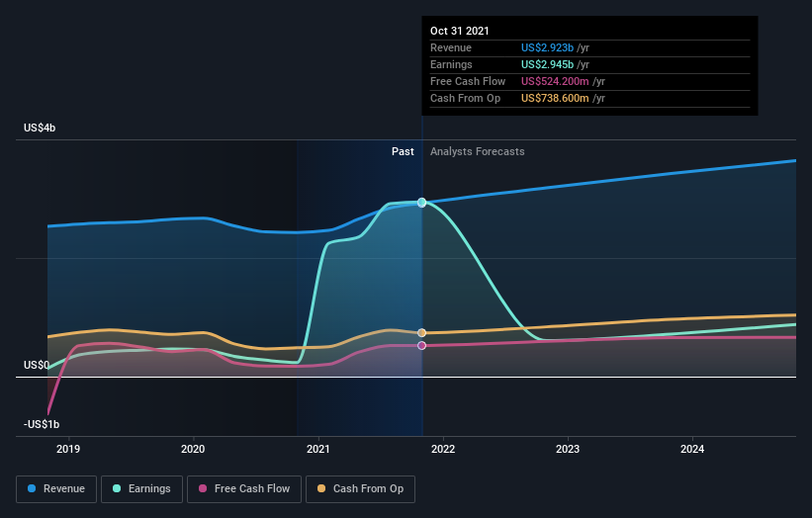This screenshot has height=518, width=812.
Task: Click the Cash From Op row label in tooltip
Action: (466, 98)
